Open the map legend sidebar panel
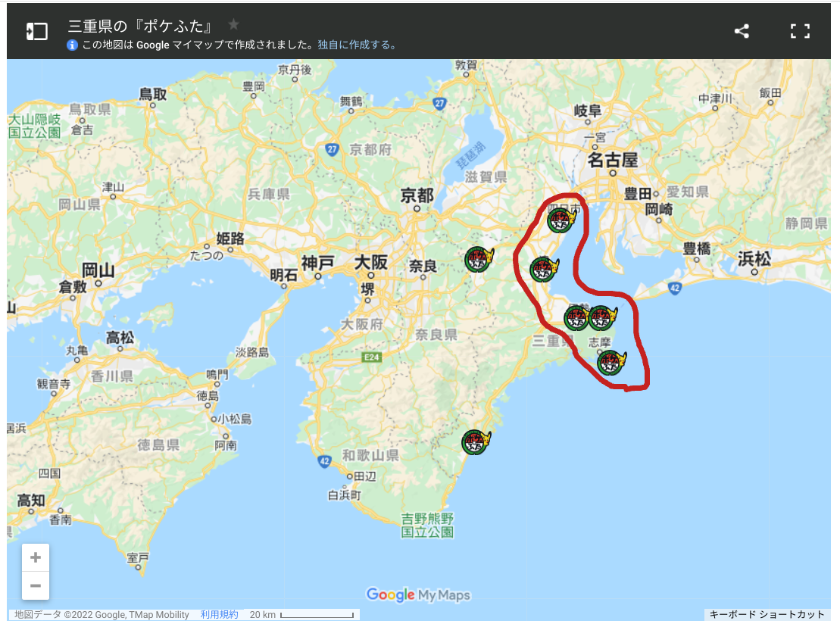 coord(37,32)
